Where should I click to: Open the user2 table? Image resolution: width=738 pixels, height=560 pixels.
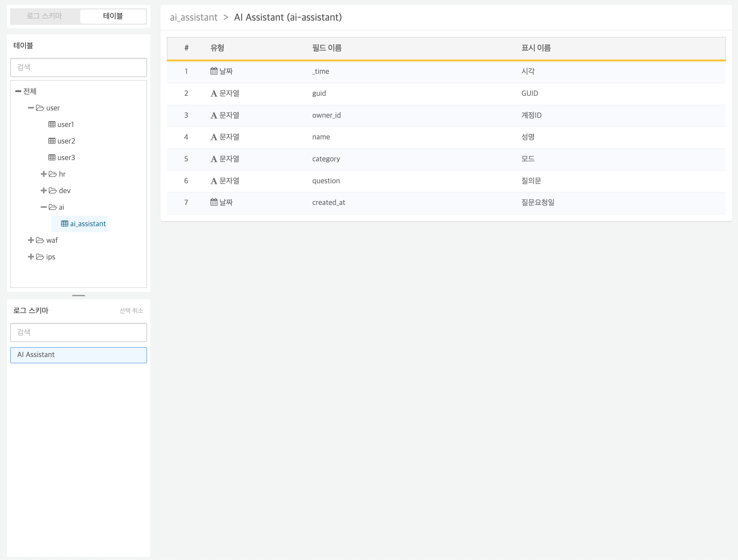[67, 141]
